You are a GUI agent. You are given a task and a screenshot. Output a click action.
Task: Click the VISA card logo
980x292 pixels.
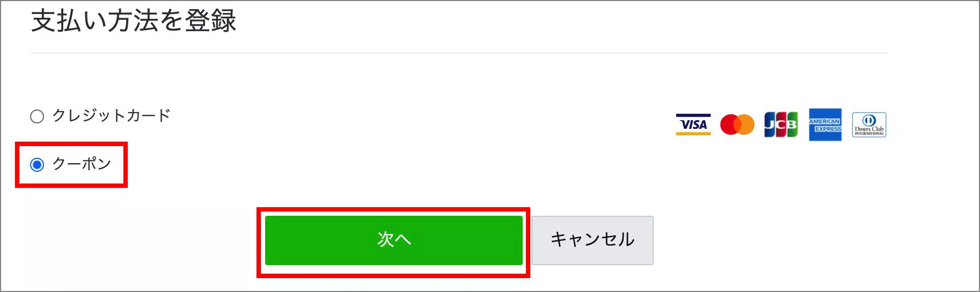coord(693,125)
